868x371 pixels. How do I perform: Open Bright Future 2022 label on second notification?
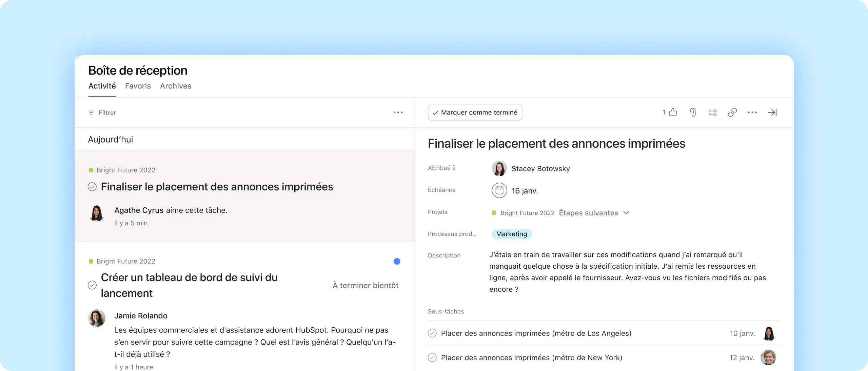[126, 261]
